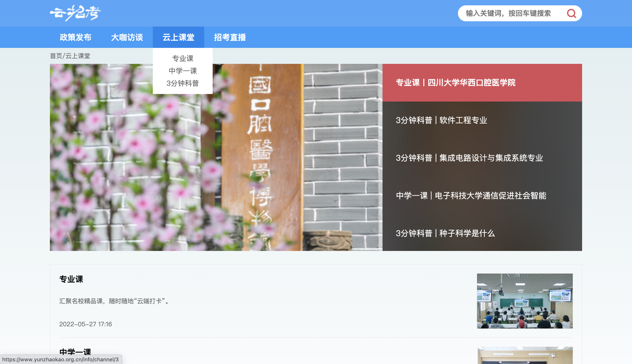Image resolution: width=632 pixels, height=364 pixels.
Task: Open the 中学一课 section heading
Action: (75, 352)
